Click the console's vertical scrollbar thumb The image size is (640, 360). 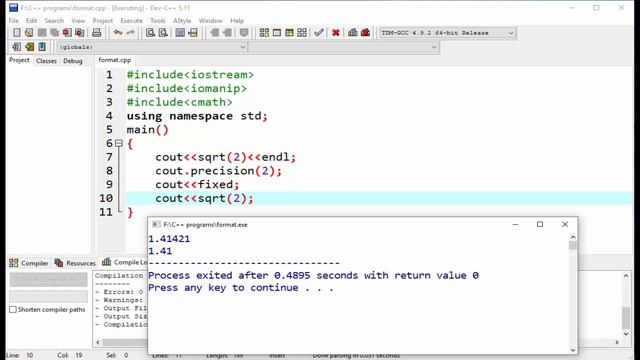click(x=573, y=245)
